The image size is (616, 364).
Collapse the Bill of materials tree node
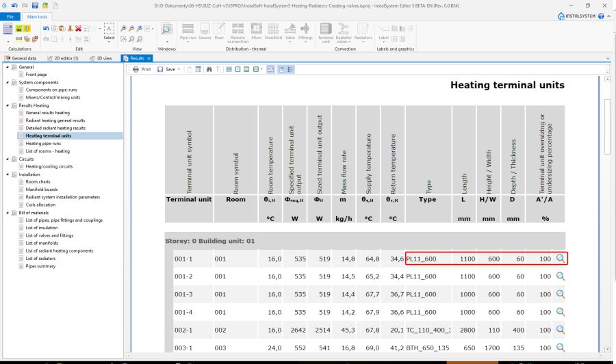7,213
